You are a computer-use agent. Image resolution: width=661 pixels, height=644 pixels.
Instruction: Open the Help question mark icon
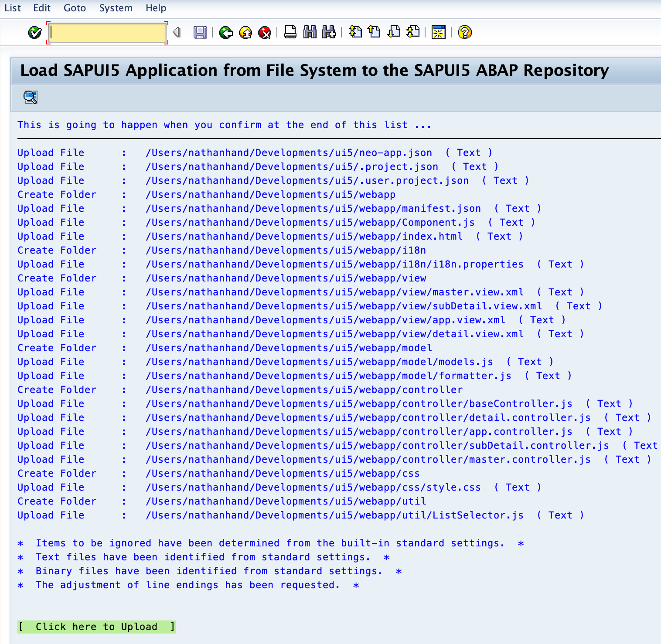pos(465,32)
